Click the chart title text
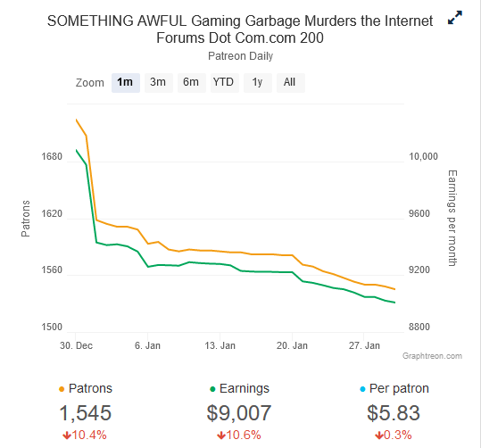 coord(240,29)
